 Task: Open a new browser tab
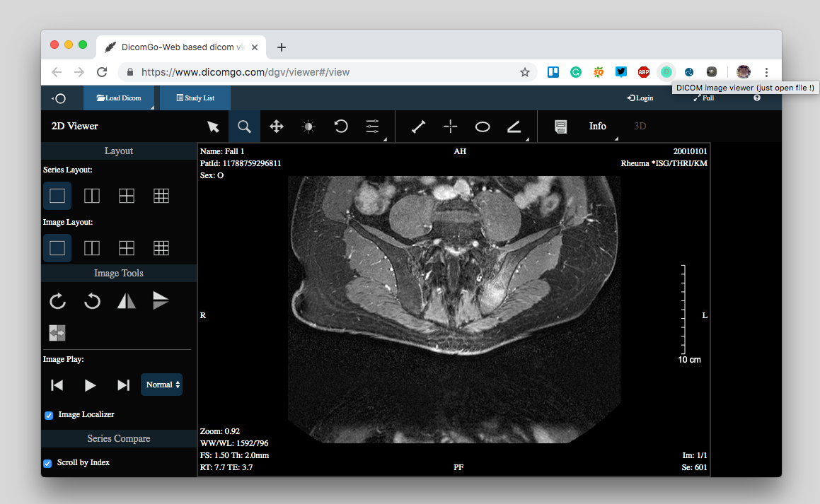point(282,47)
